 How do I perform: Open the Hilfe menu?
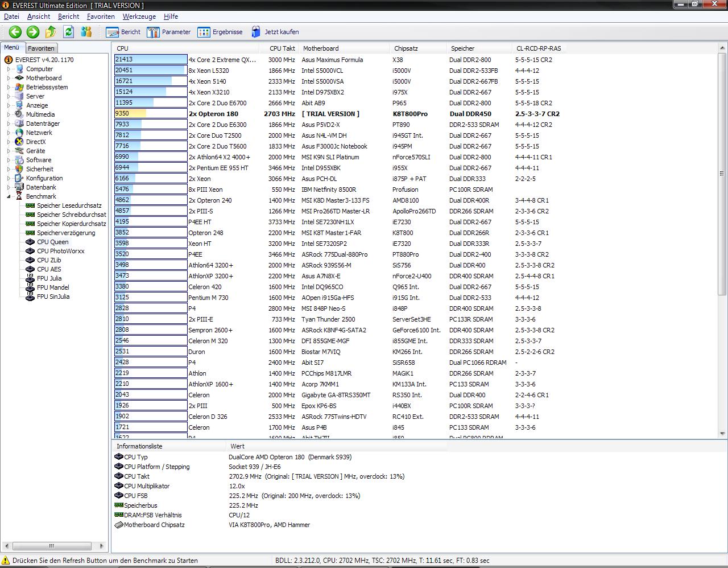(x=171, y=17)
